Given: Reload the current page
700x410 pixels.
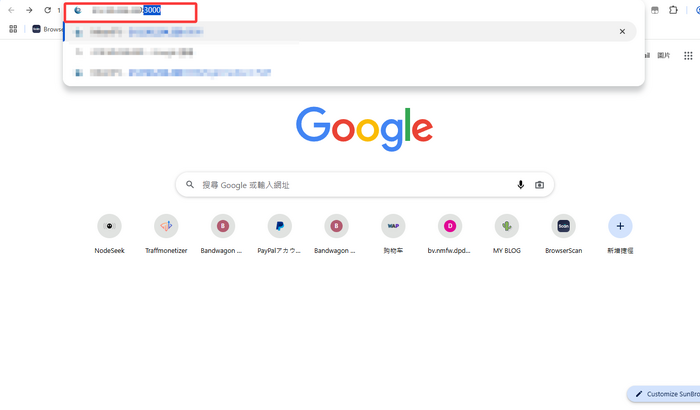Looking at the screenshot, I should tap(47, 10).
